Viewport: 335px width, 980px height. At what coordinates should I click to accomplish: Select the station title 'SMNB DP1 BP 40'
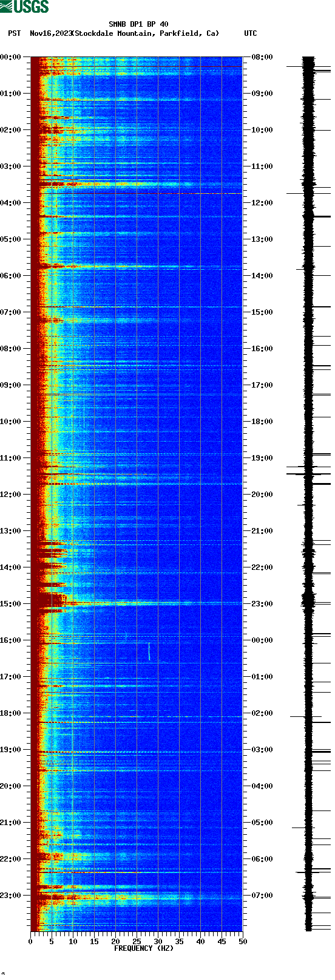pos(138,24)
